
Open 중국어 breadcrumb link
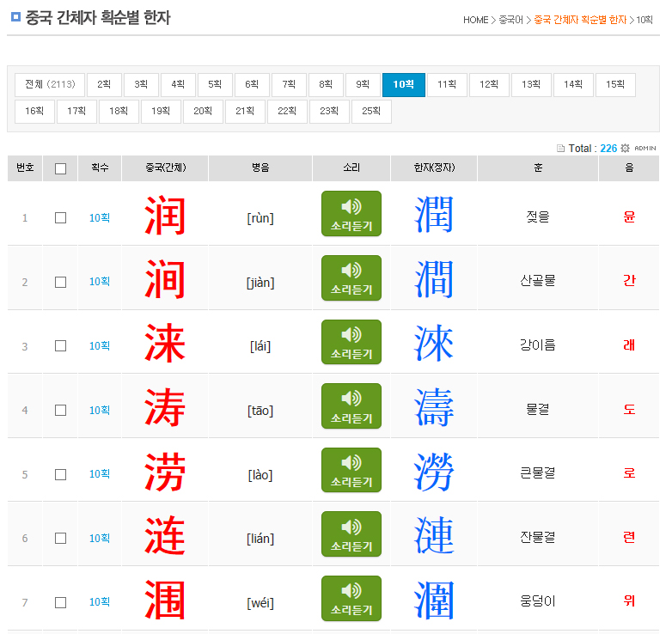coord(510,19)
